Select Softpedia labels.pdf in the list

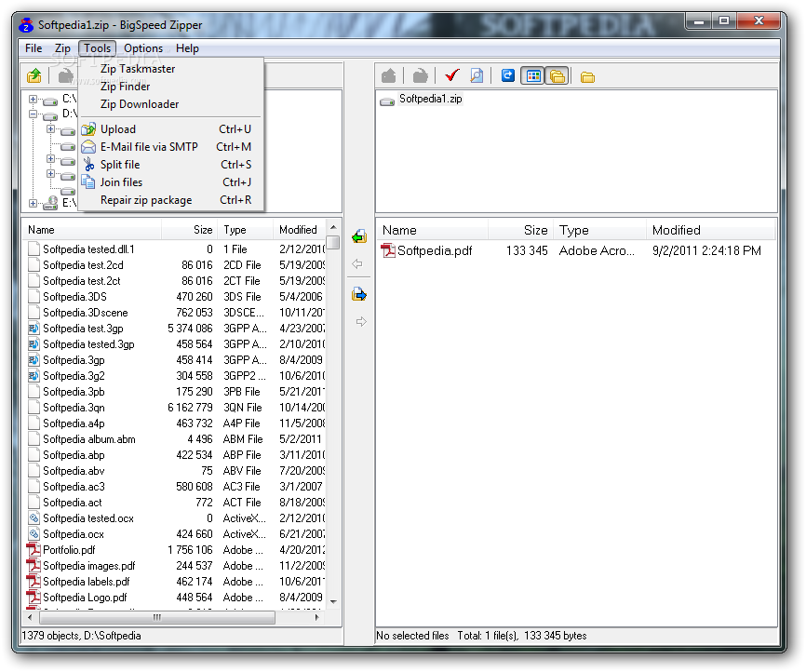(175, 582)
